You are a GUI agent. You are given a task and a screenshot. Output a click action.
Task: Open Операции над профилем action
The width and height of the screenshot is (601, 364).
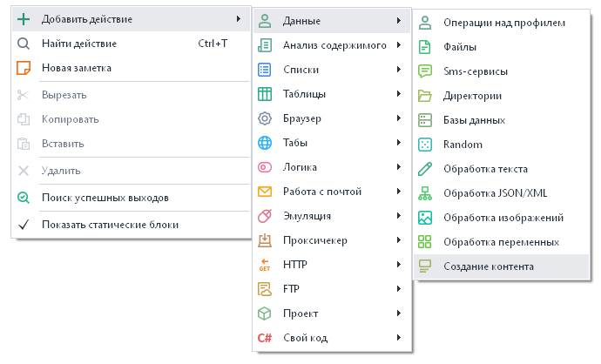[x=503, y=23]
